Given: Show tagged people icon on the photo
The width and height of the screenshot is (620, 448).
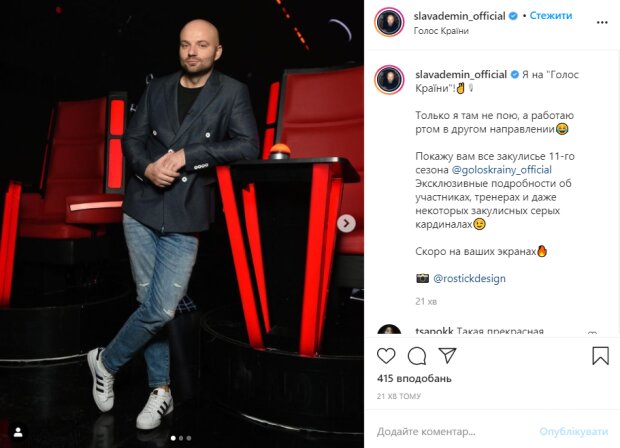Looking at the screenshot, I should tap(18, 433).
